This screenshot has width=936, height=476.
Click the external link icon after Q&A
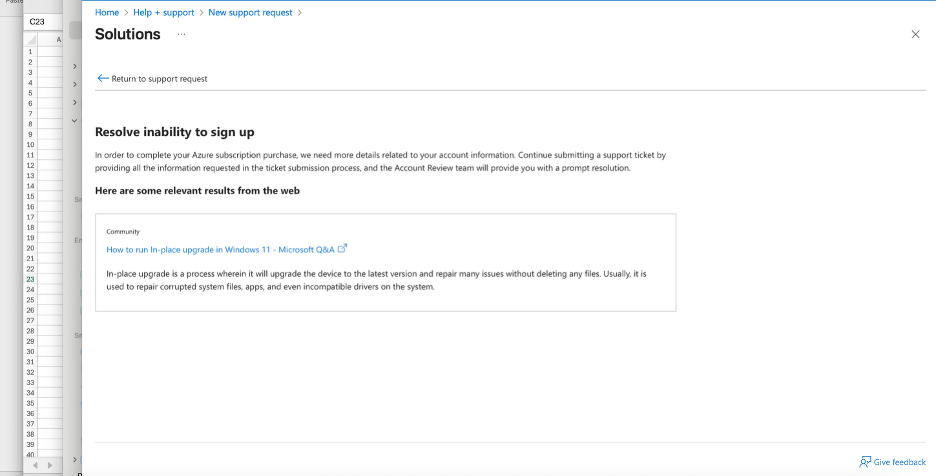pos(342,248)
